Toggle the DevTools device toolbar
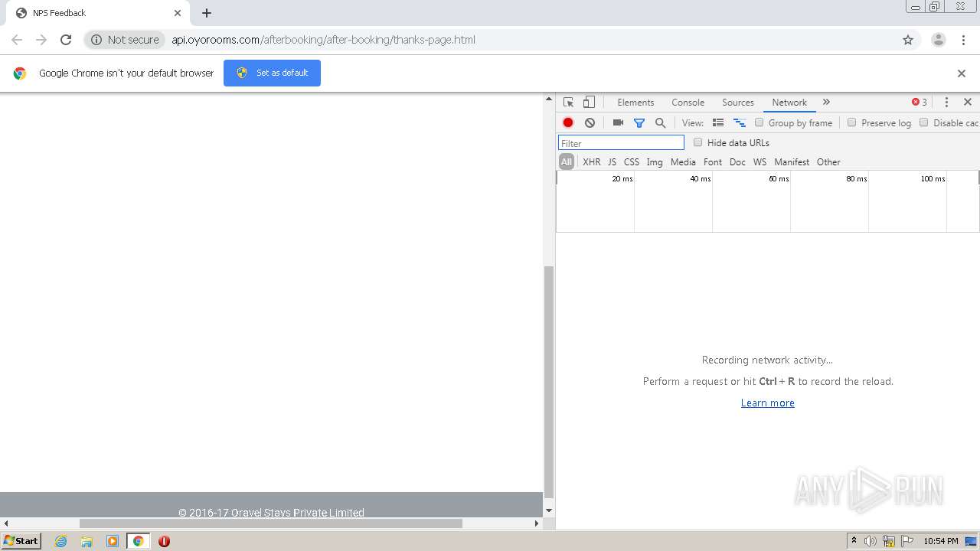Screen dimensions: 980x551 589,102
